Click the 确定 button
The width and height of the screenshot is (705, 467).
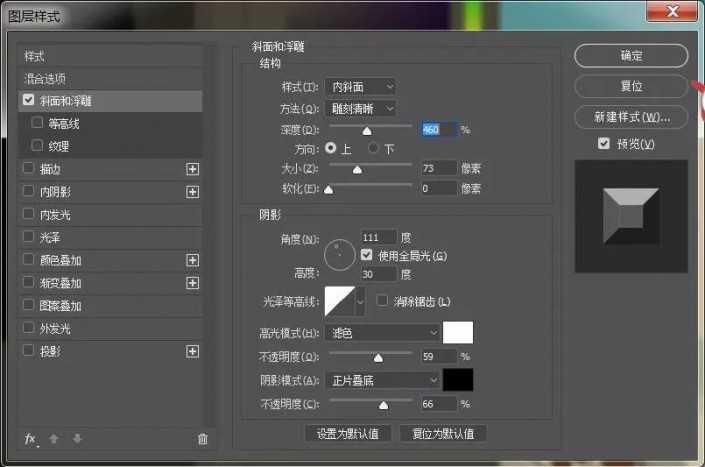tap(631, 56)
